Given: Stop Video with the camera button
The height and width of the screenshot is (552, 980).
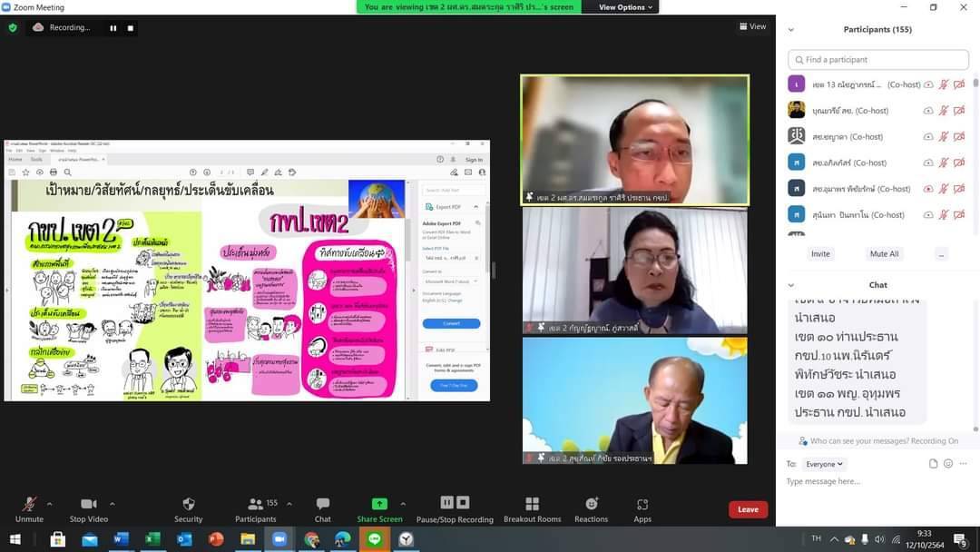Looking at the screenshot, I should pyautogui.click(x=89, y=505).
